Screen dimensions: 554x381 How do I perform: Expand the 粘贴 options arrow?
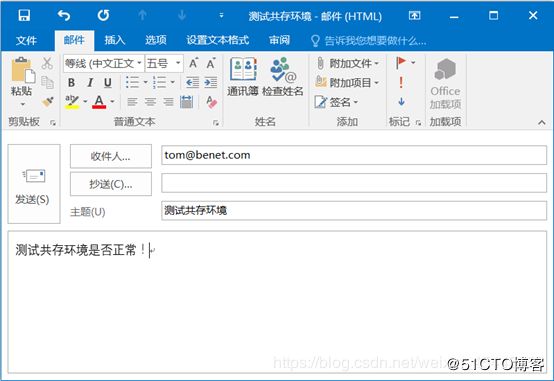(23, 104)
